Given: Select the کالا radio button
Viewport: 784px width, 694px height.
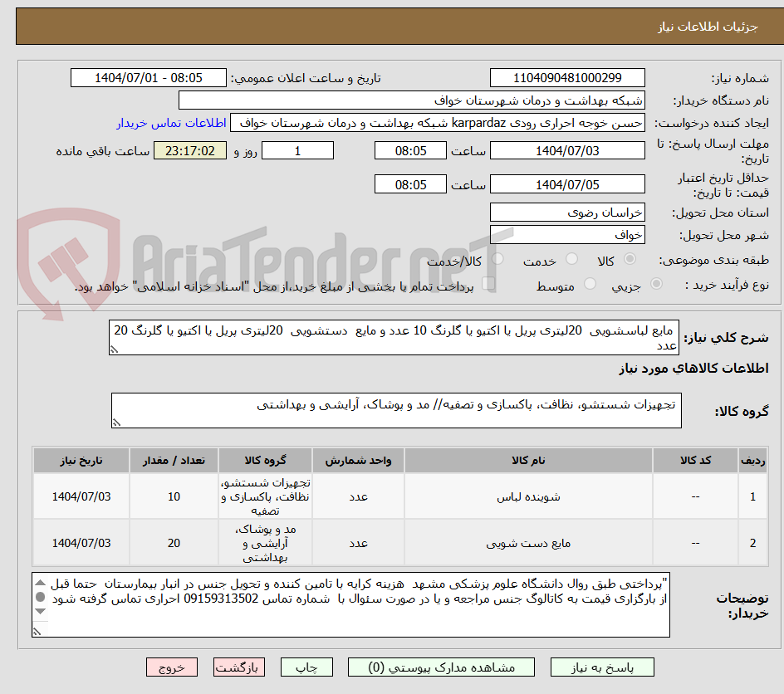Looking at the screenshot, I should pos(628,258).
